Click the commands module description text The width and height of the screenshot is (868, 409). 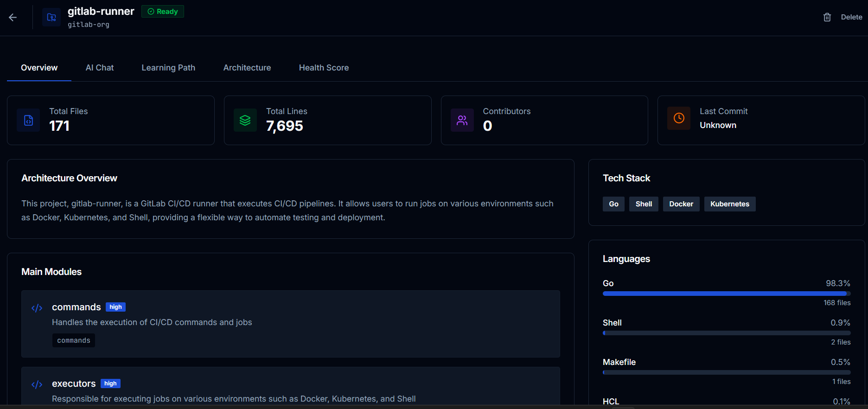(152, 322)
